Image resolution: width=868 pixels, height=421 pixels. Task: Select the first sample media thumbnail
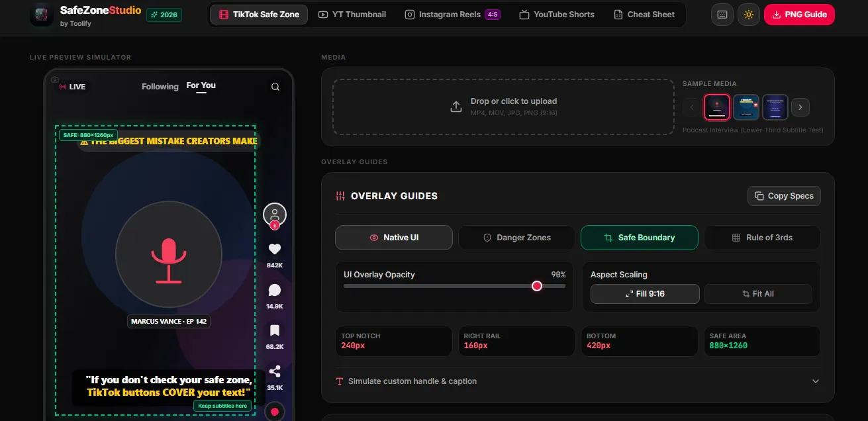[x=717, y=107]
